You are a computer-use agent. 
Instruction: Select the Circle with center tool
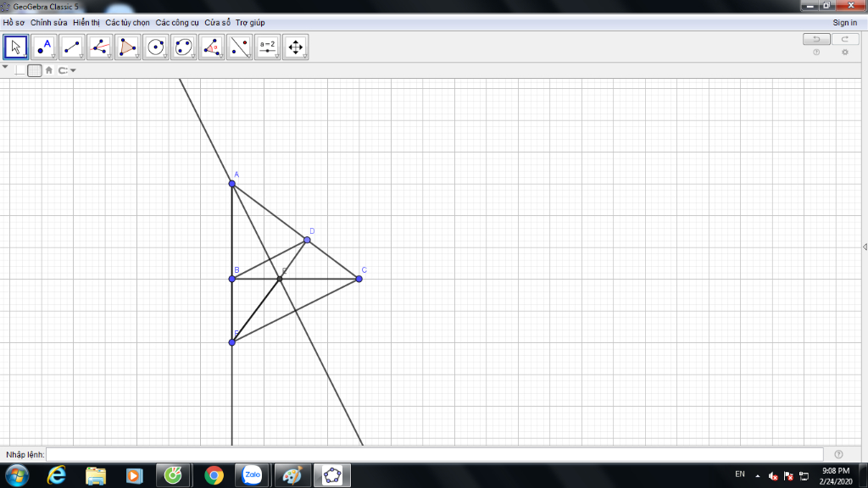pos(156,47)
